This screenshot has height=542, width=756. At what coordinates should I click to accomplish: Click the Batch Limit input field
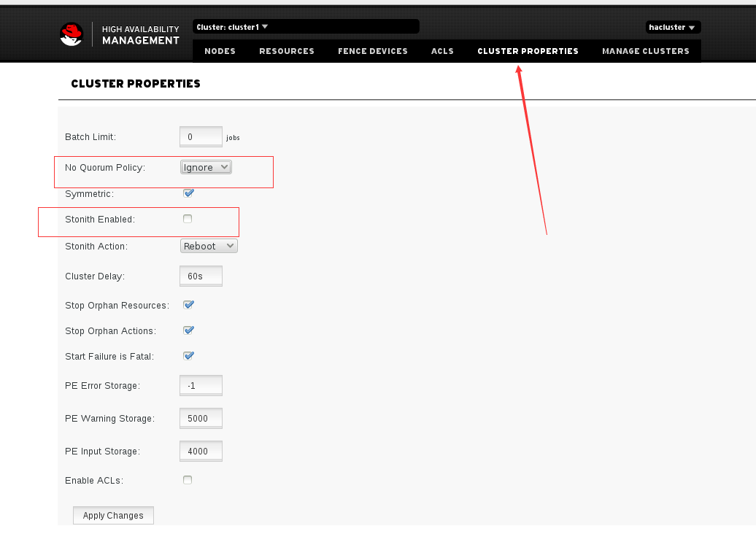pyautogui.click(x=201, y=137)
